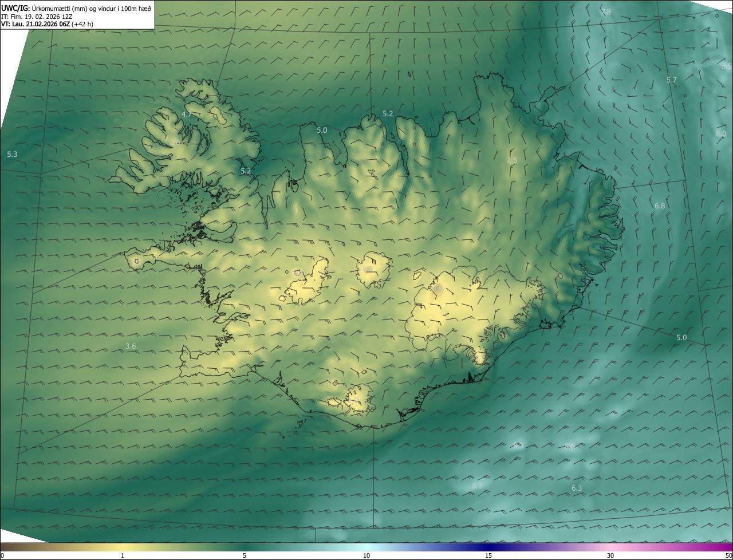Viewport: 733px width, 560px height.
Task: Click color bar tick label 15
Action: pos(488,555)
